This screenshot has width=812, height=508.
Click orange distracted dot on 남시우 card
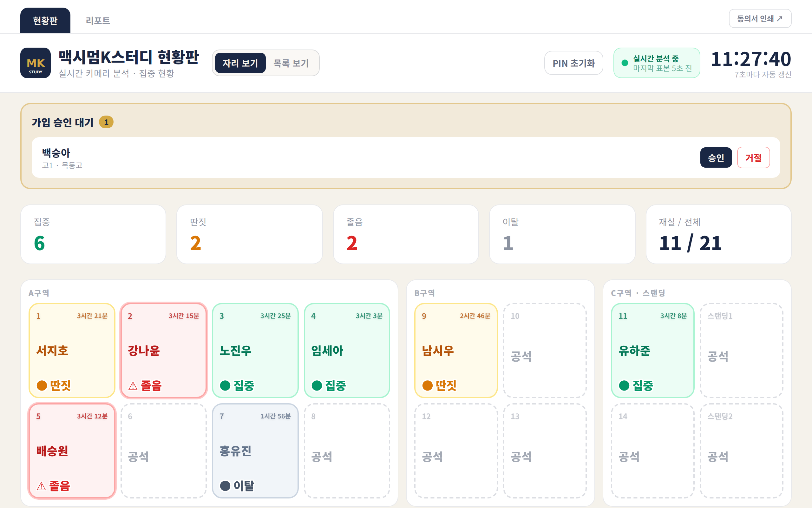pos(428,385)
